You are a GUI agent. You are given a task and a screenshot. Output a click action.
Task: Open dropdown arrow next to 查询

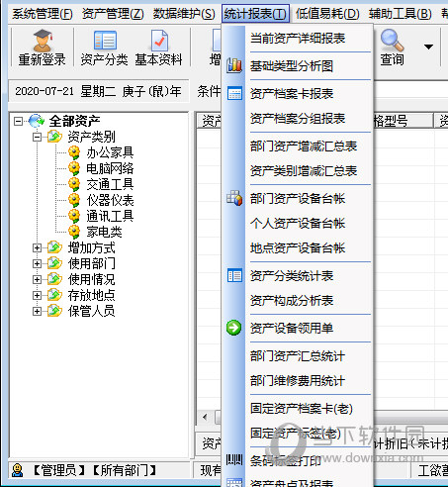(428, 47)
